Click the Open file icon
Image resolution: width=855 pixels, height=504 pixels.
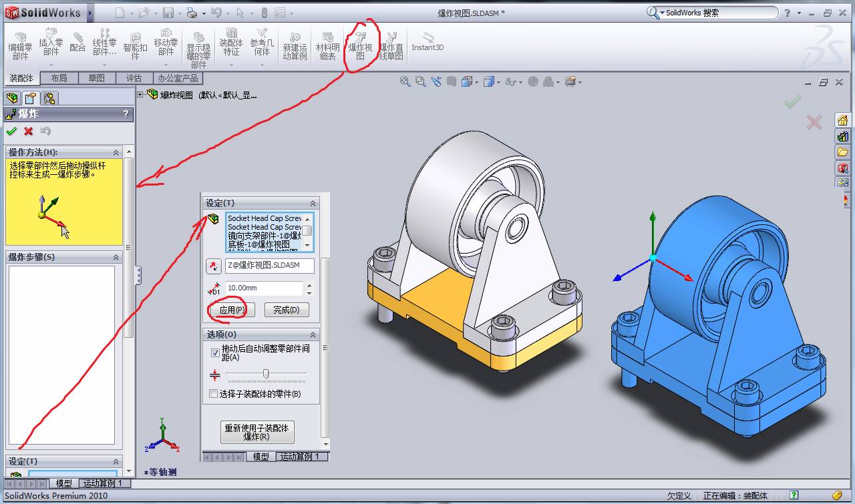(x=143, y=13)
